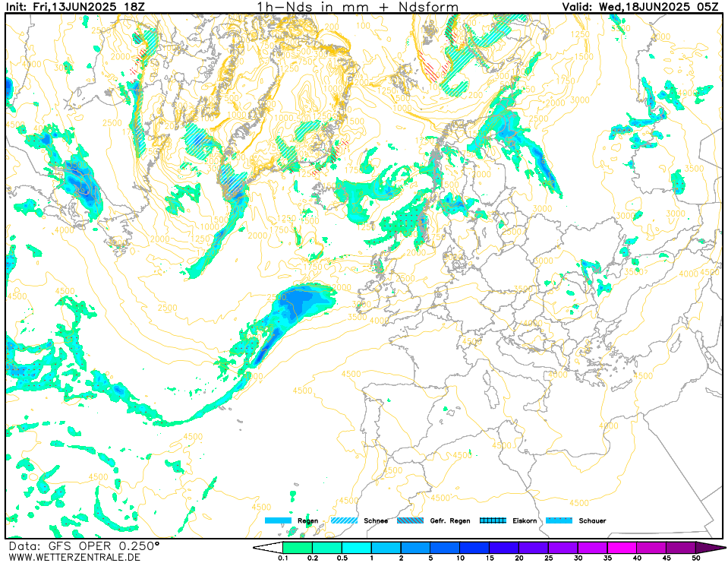Pick the color scale segment between 35 and 40

coord(622,548)
